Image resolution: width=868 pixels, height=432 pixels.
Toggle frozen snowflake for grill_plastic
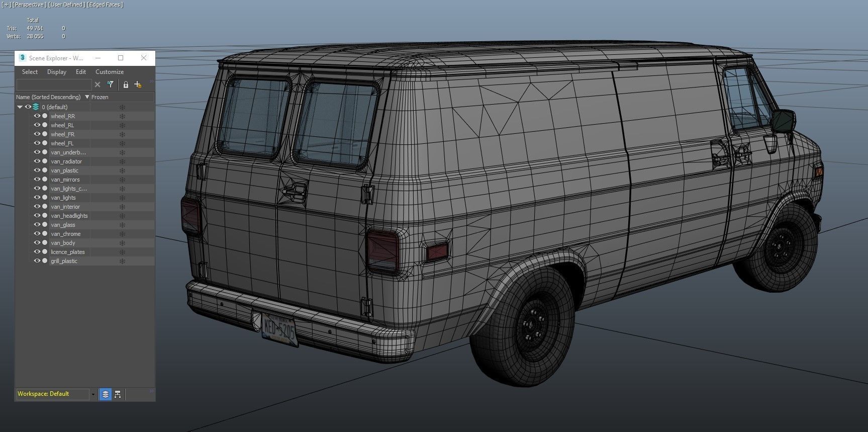click(x=122, y=261)
